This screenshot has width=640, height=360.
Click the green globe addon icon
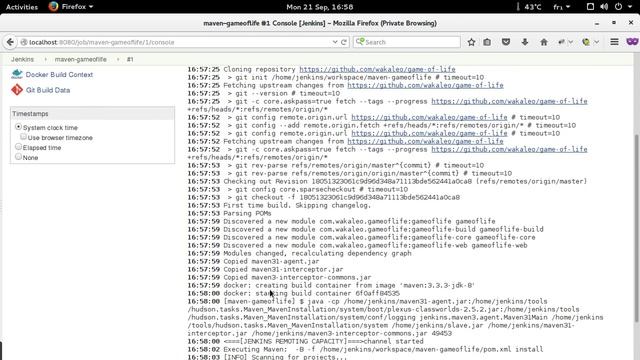tap(586, 42)
